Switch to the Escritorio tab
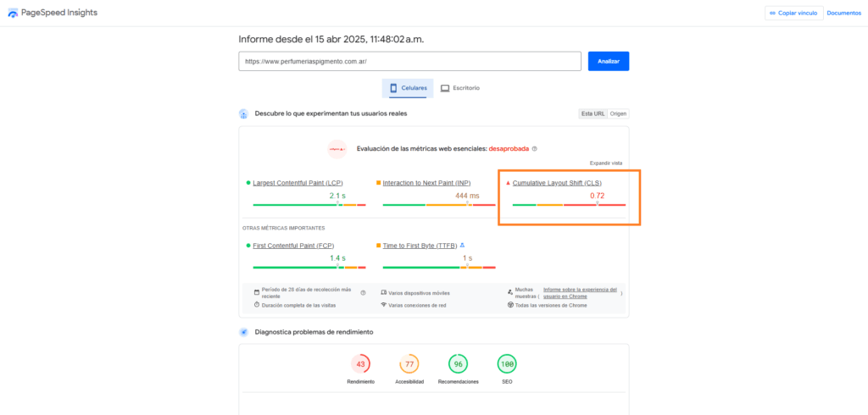The height and width of the screenshot is (415, 868). point(460,88)
